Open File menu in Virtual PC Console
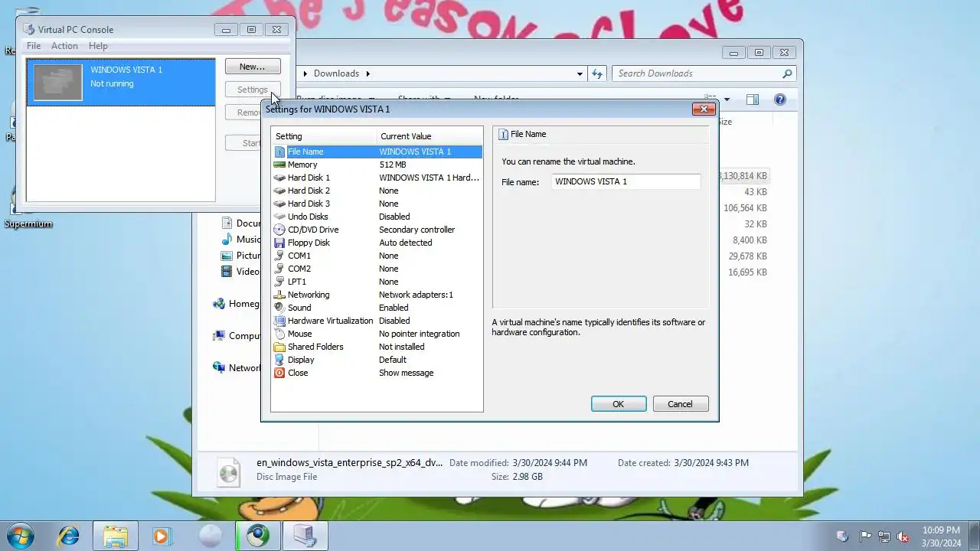 (34, 46)
